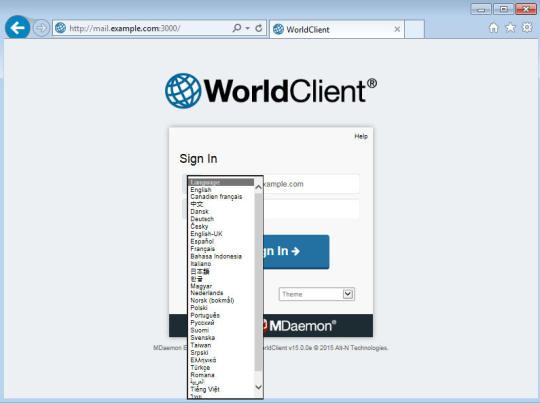This screenshot has width=540, height=403.
Task: Click the blue Sign In button
Action: [296, 251]
